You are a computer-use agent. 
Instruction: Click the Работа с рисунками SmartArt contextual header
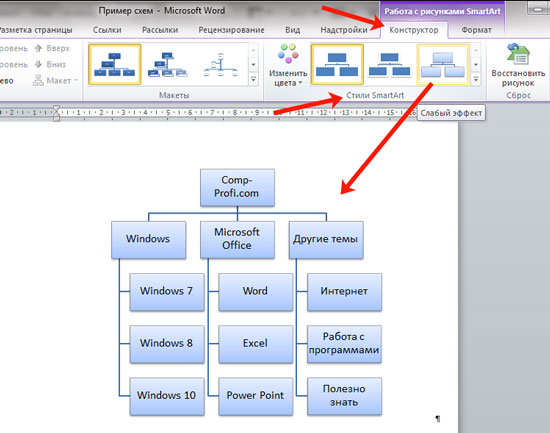tap(442, 12)
